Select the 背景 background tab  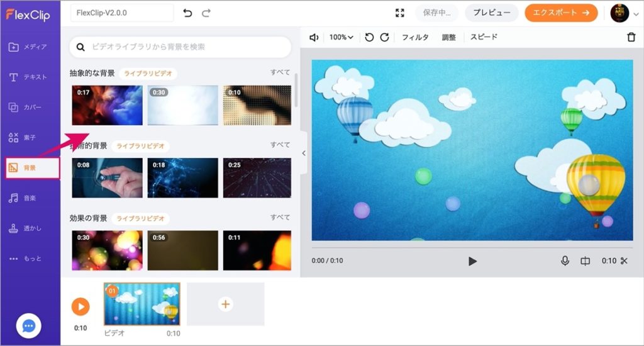coord(33,168)
